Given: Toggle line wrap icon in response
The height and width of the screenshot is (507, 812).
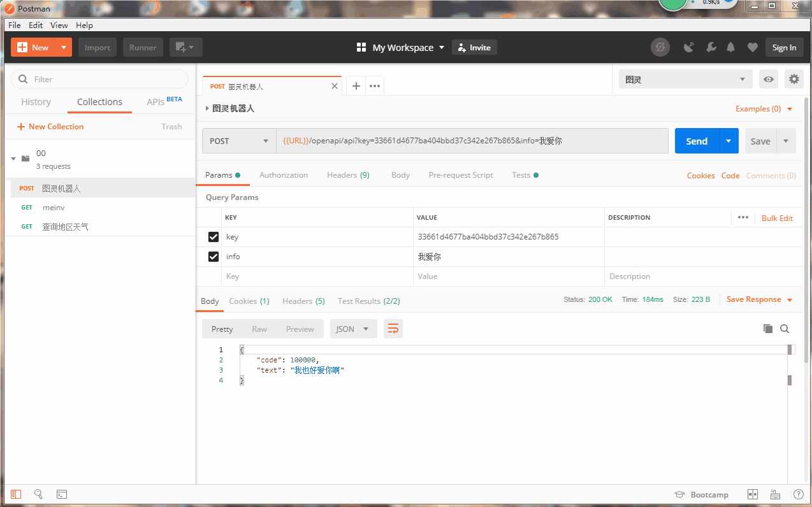Looking at the screenshot, I should click(393, 329).
